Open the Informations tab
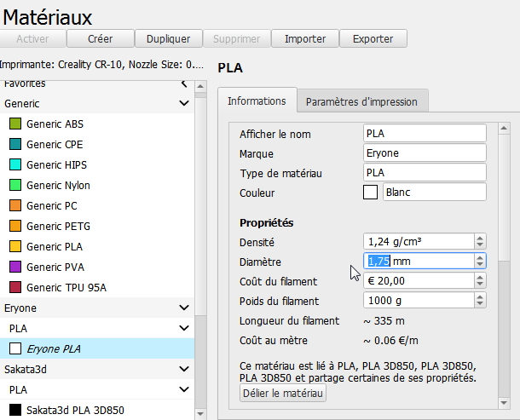This screenshot has width=520, height=420. pyautogui.click(x=257, y=101)
